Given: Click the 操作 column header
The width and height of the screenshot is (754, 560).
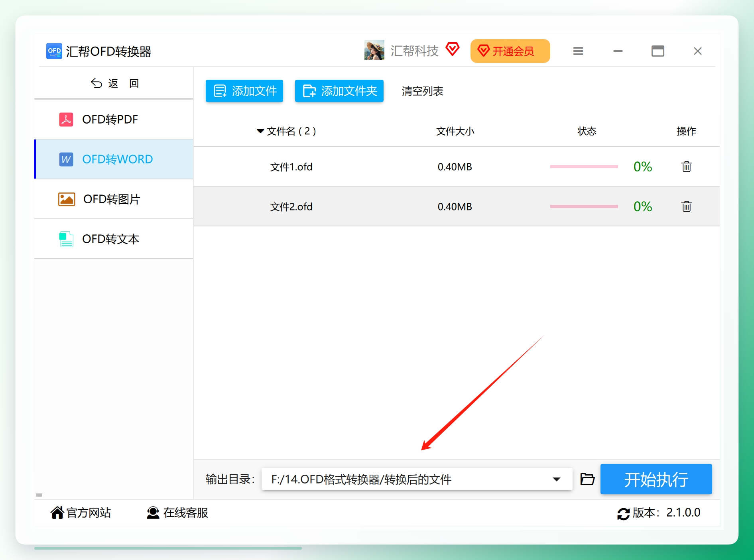Looking at the screenshot, I should [x=687, y=131].
